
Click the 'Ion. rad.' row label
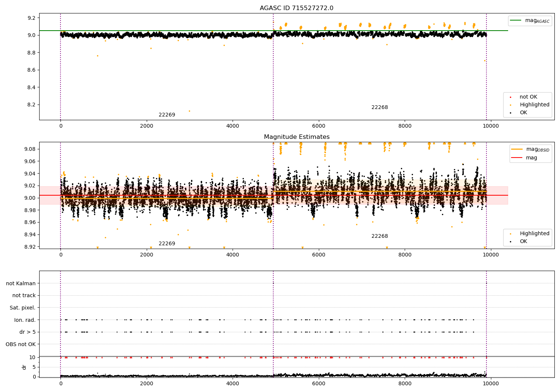25,320
